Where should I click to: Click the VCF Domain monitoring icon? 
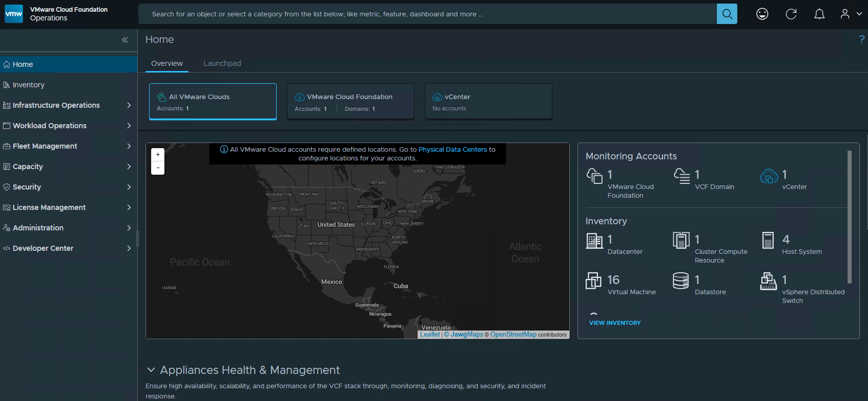pos(682,176)
